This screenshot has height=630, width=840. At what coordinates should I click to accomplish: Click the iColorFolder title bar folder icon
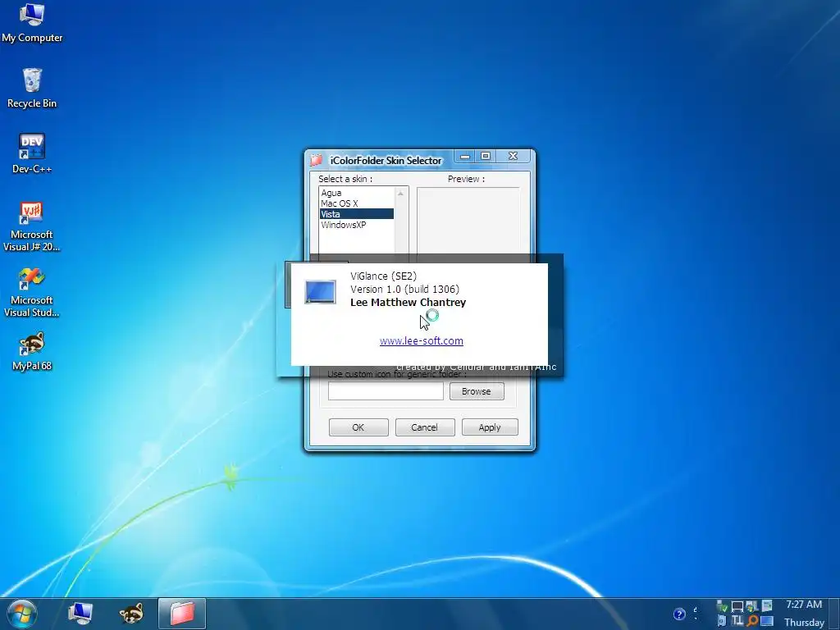[x=317, y=160]
